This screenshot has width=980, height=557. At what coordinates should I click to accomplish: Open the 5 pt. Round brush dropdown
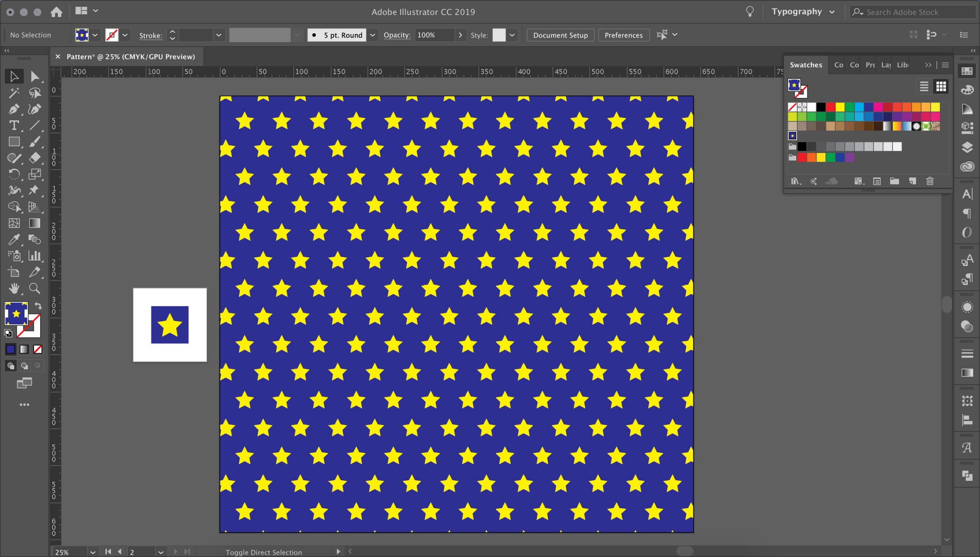[x=372, y=35]
